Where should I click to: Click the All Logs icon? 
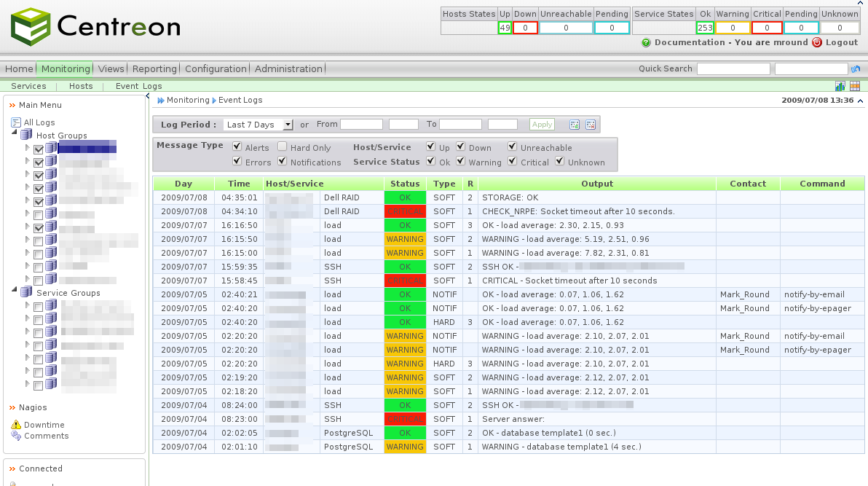coord(16,122)
